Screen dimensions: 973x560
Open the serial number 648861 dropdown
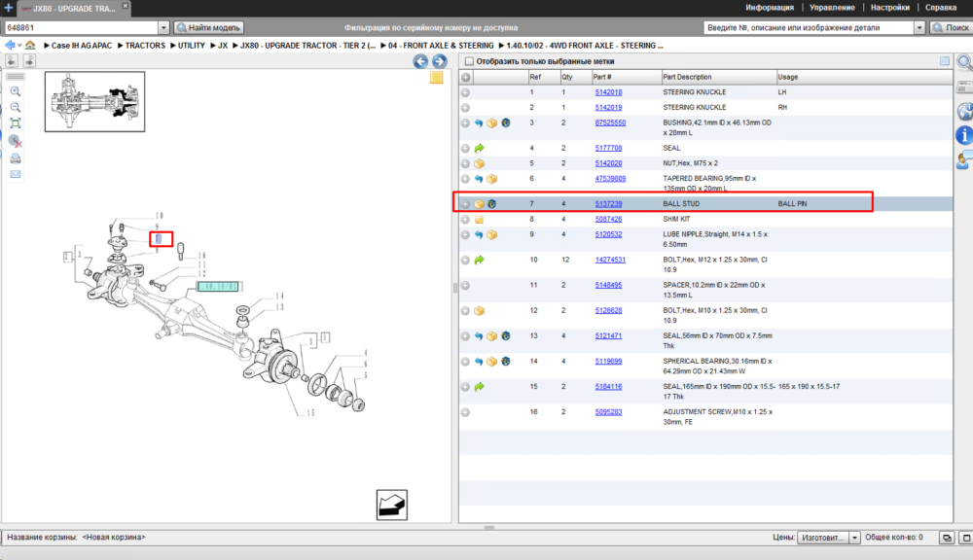(x=163, y=28)
